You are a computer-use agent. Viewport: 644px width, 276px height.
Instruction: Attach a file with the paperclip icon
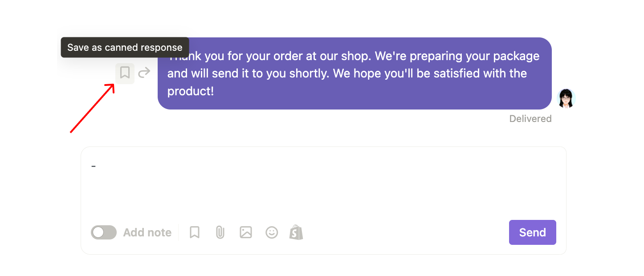tap(220, 232)
